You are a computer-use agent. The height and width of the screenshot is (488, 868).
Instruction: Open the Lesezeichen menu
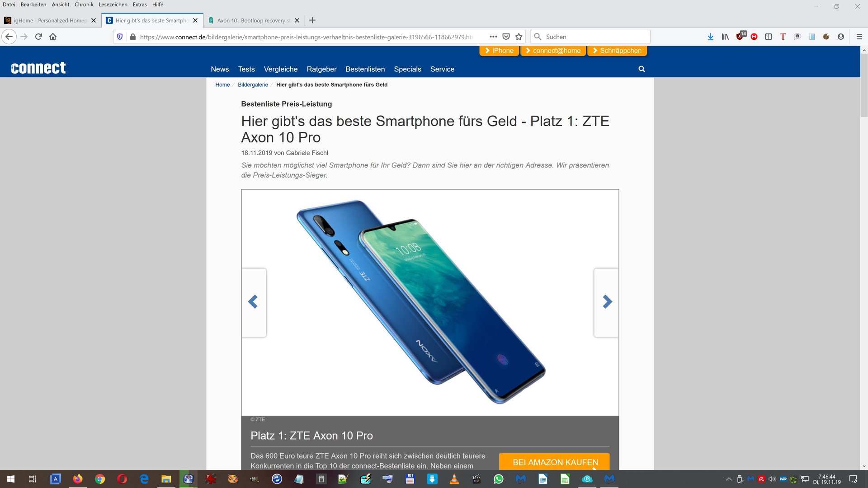coord(113,5)
